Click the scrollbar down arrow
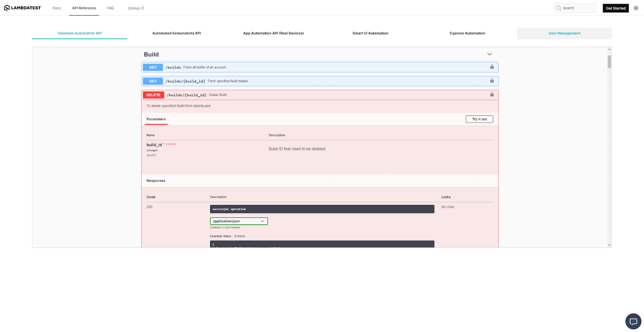 coord(609,245)
